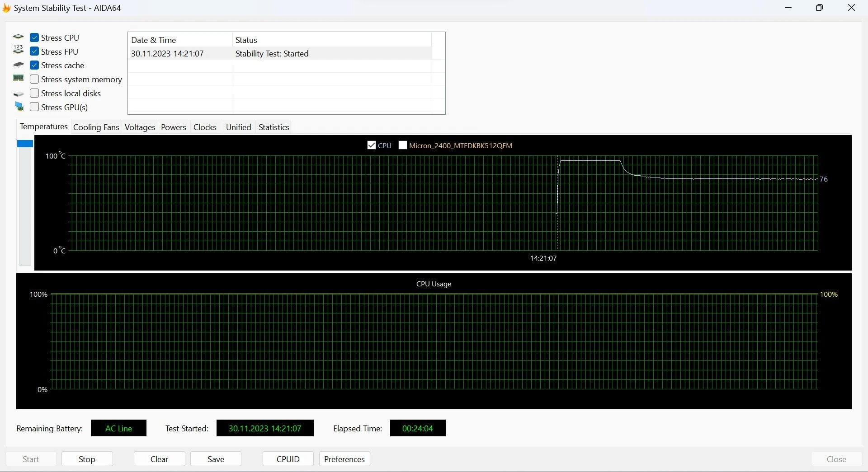Image resolution: width=868 pixels, height=472 pixels.
Task: Click the AIDA64 flame icon in title bar
Action: [x=6, y=8]
